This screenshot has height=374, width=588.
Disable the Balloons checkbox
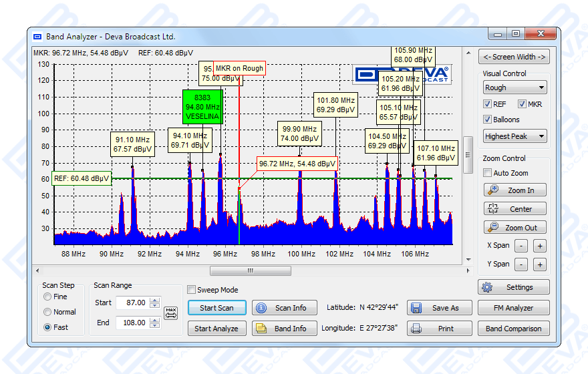pos(488,120)
